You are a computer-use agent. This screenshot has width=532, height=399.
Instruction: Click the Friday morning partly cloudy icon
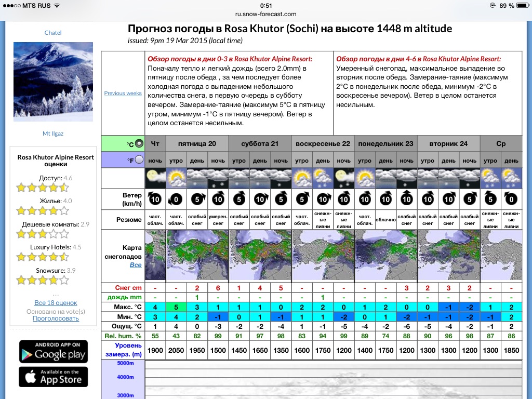point(176,179)
